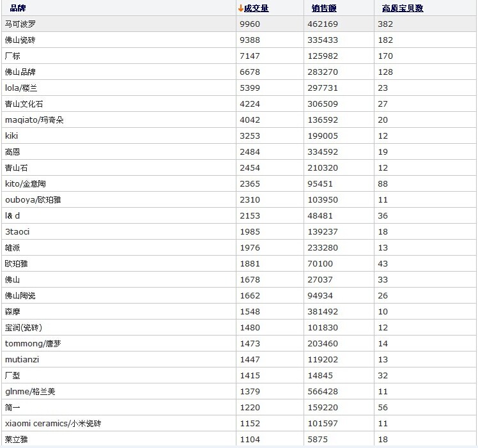Screen dimensions: 478x448
Task: Click the 成交量 column header text
Action: coord(256,8)
